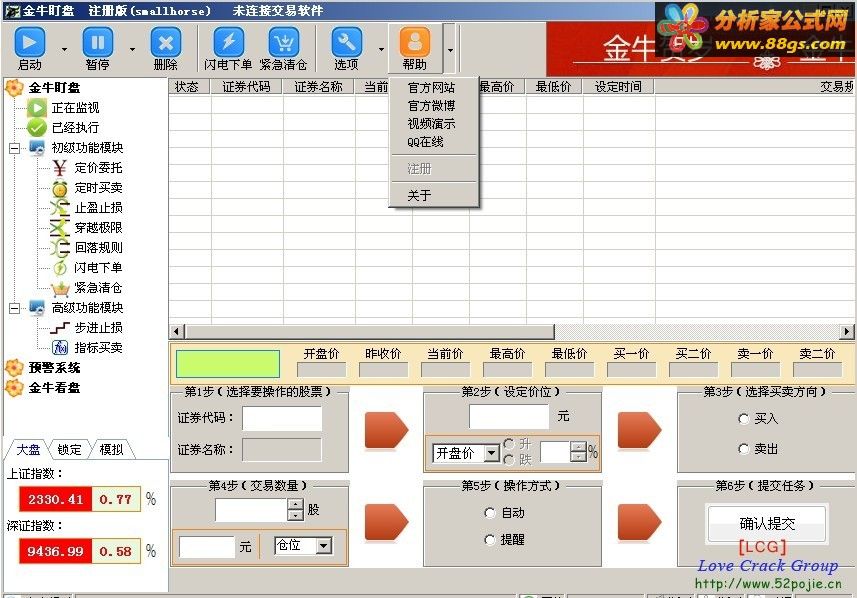Click the horizontal scrollbar thumb of table

click(x=369, y=331)
